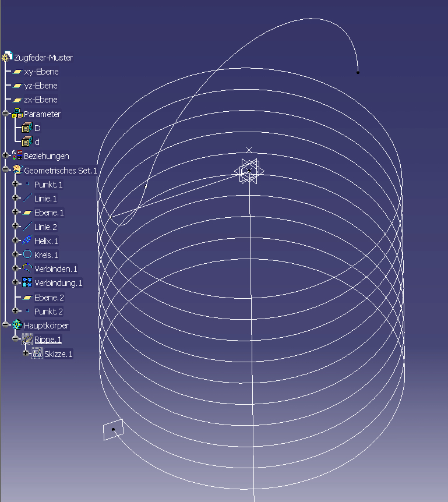Select the Kreis.1 label
The image size is (448, 502).
(x=46, y=255)
